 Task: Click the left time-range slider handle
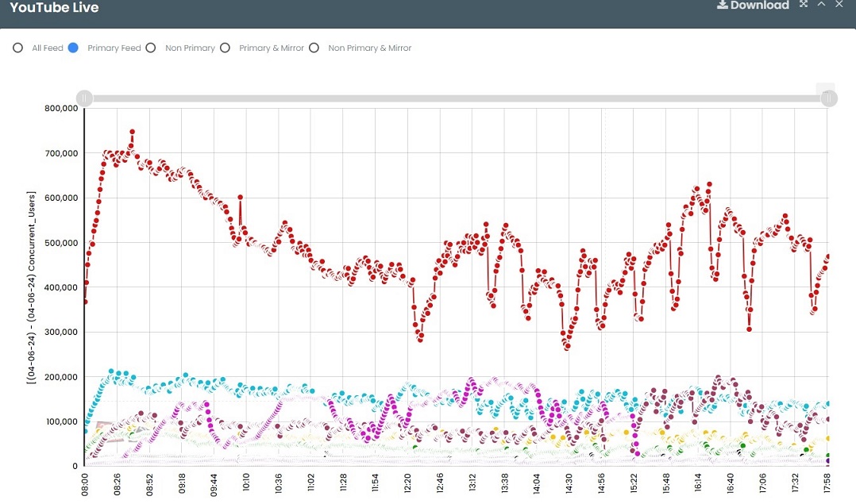(x=85, y=98)
